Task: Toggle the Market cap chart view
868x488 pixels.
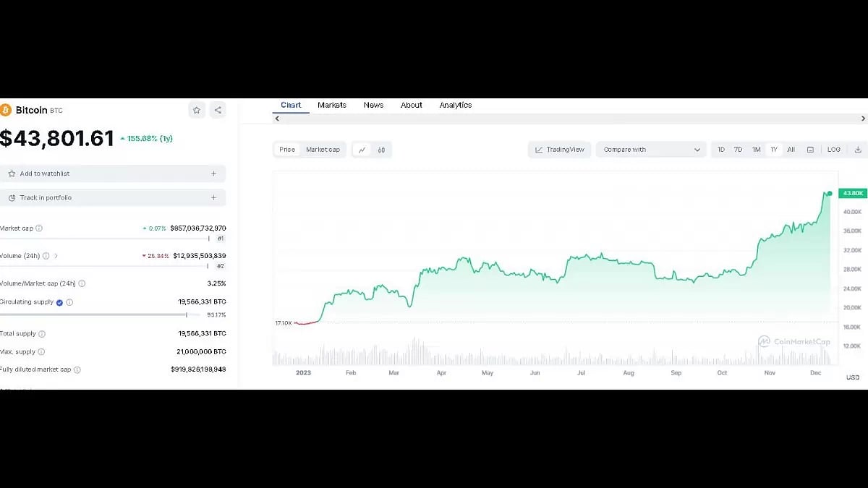Action: coord(323,150)
